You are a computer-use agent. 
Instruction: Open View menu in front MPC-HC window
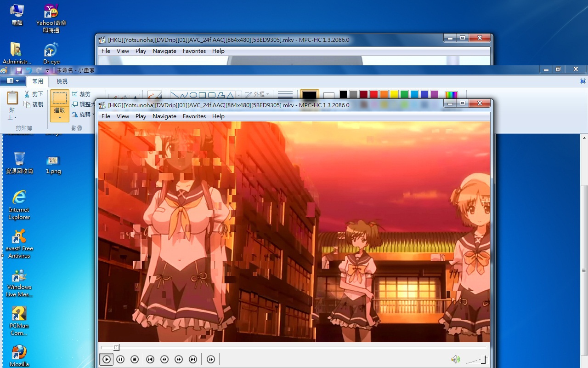(x=123, y=116)
